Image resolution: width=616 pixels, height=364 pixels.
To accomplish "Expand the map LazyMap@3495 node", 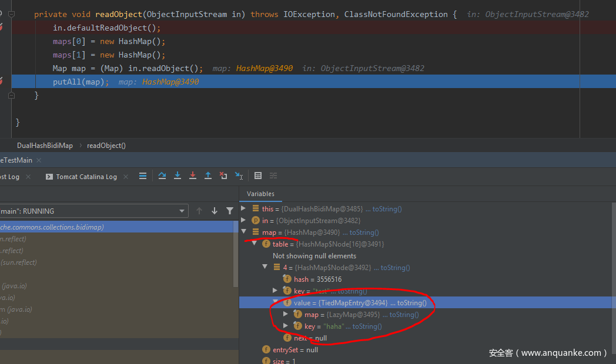I will 286,314.
